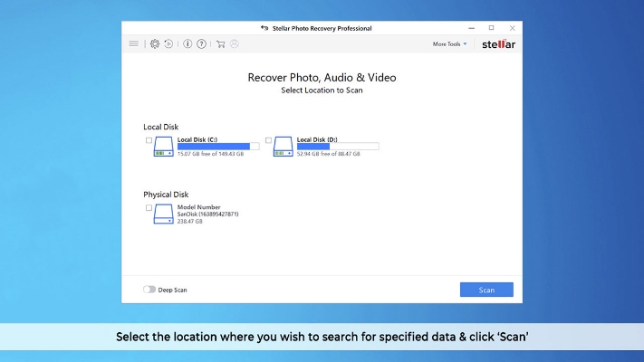Image resolution: width=644 pixels, height=362 pixels.
Task: Click '52.94 GB free of 88.47 GB' text
Action: pyautogui.click(x=328, y=154)
